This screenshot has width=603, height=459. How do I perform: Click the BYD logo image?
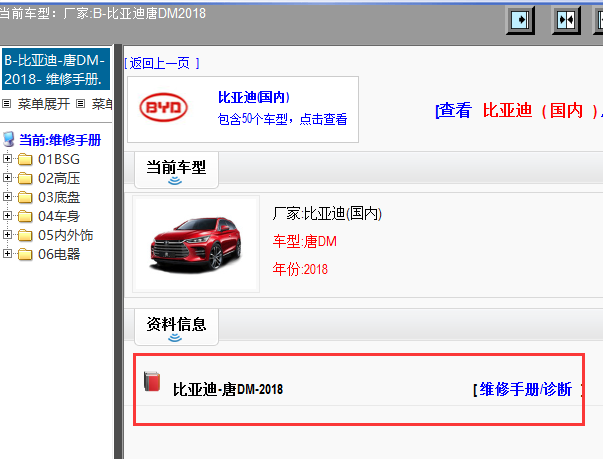coord(163,107)
